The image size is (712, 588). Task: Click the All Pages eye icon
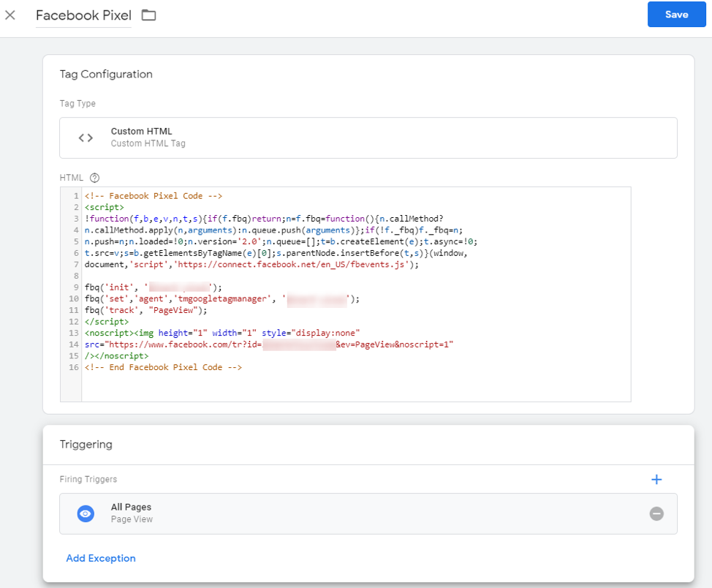86,513
